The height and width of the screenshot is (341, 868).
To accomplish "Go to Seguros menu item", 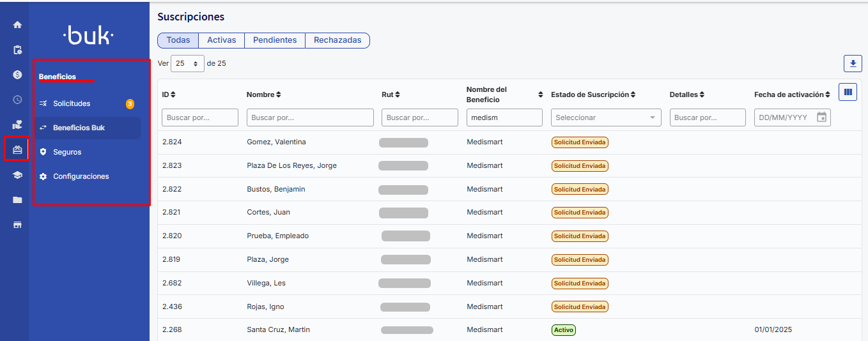I will [67, 152].
